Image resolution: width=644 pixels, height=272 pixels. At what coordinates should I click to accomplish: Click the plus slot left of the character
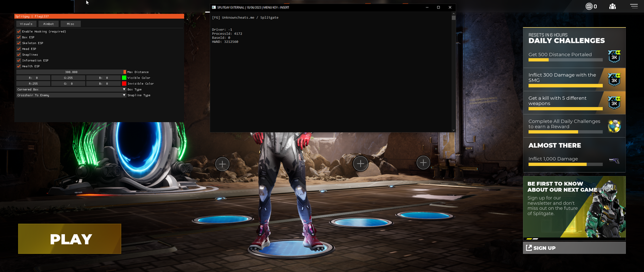(222, 164)
